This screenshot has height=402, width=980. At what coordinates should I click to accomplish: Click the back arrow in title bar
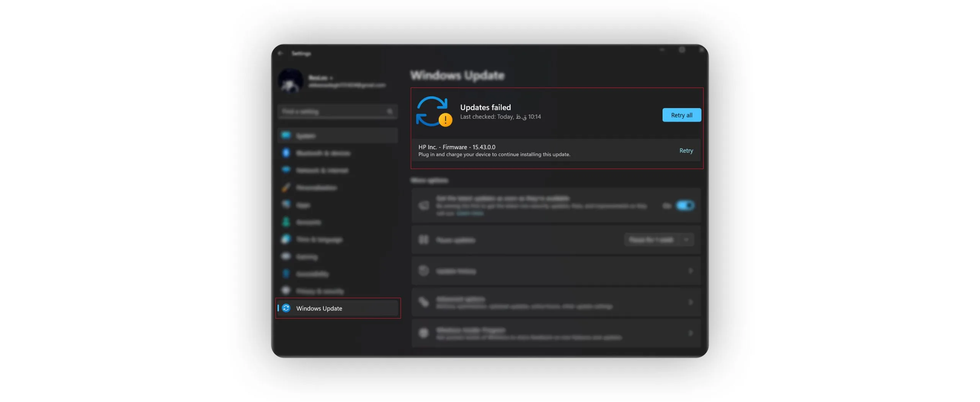click(x=281, y=54)
